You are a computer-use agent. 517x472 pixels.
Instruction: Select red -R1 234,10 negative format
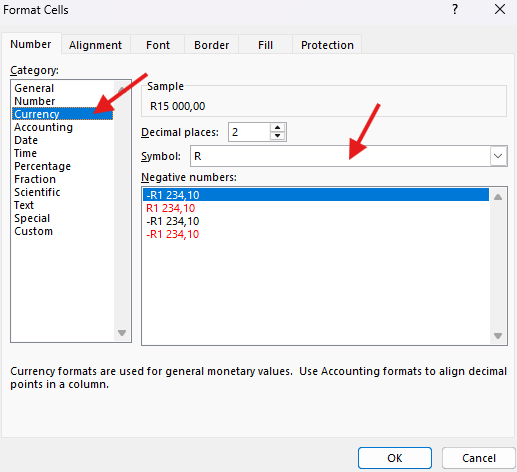[x=173, y=234]
